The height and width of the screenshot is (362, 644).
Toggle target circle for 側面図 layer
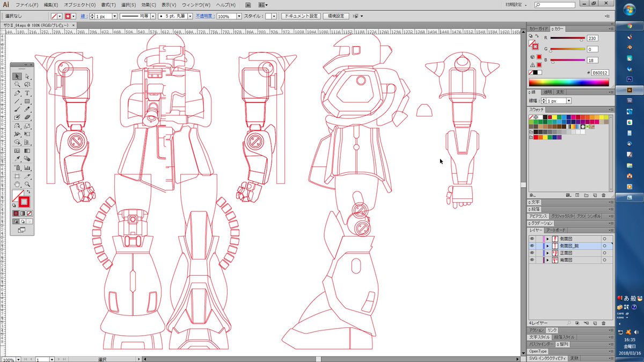coord(604,239)
